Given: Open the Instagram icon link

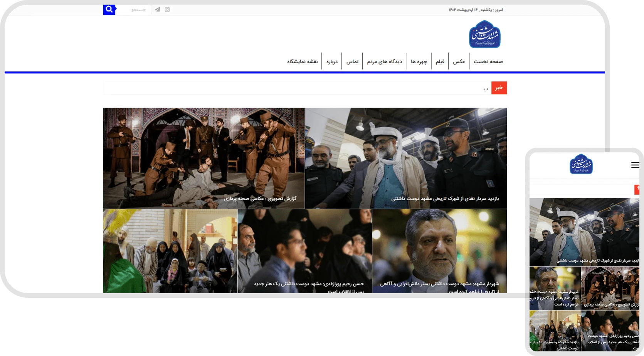Looking at the screenshot, I should 167,10.
